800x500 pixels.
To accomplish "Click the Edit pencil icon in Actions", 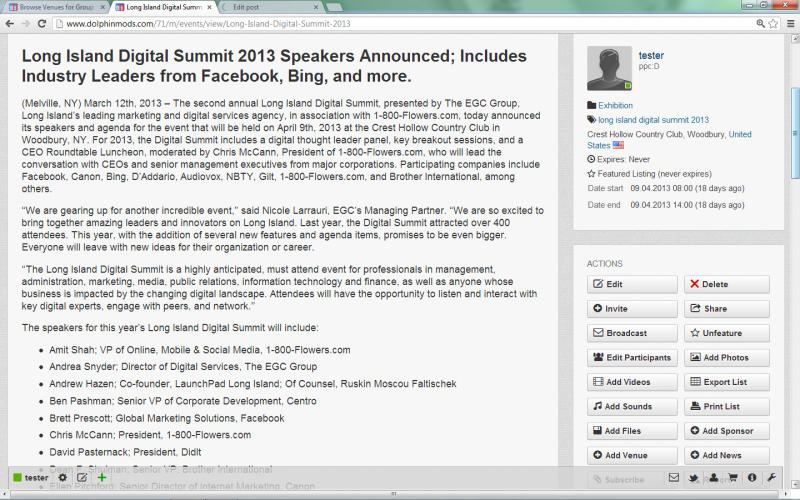I will [598, 284].
